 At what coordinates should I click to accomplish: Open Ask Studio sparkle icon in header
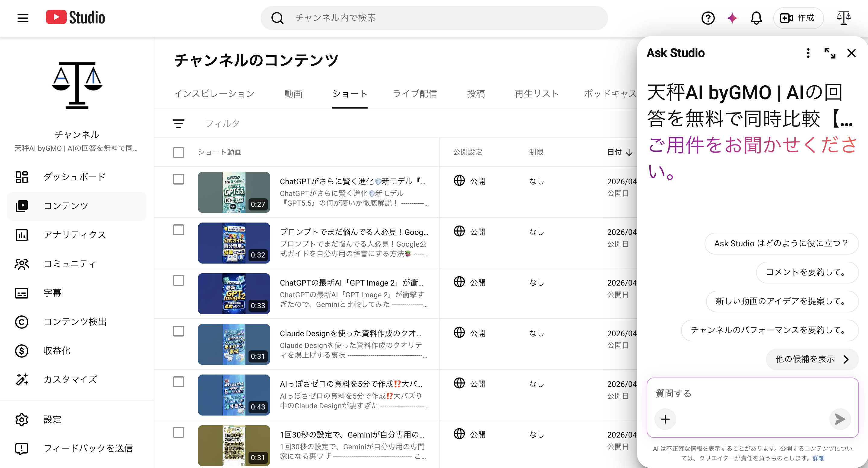[x=732, y=18]
